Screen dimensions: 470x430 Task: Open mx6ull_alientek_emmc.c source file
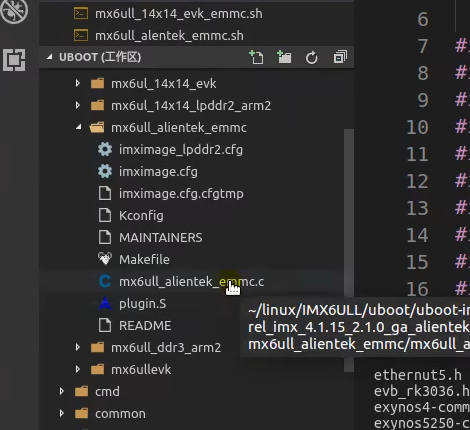192,282
